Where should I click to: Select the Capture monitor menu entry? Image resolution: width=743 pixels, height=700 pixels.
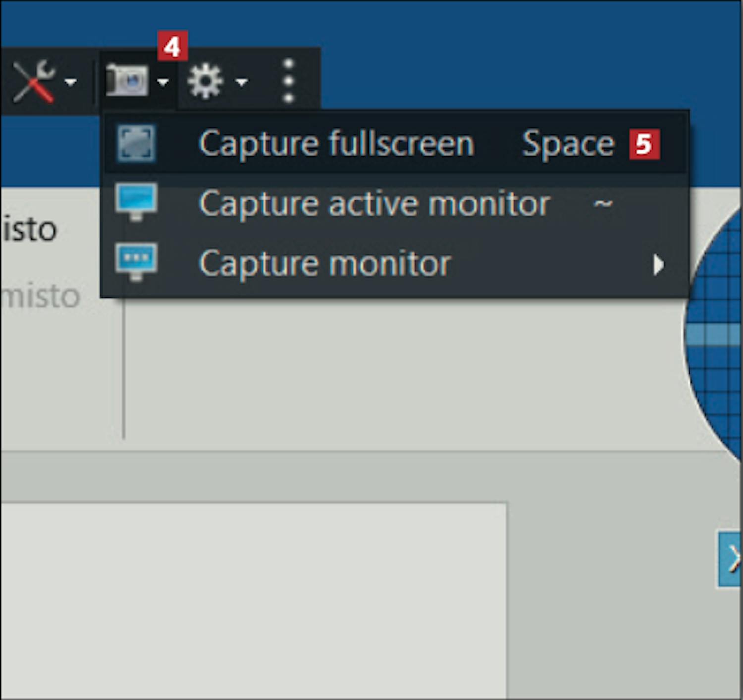coord(324,263)
